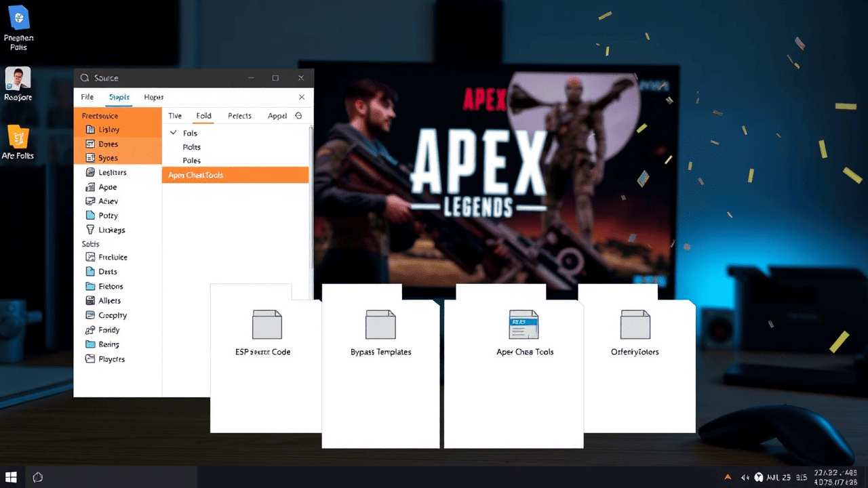Click the Rering folder icon
The height and width of the screenshot is (488, 868).
(x=92, y=344)
